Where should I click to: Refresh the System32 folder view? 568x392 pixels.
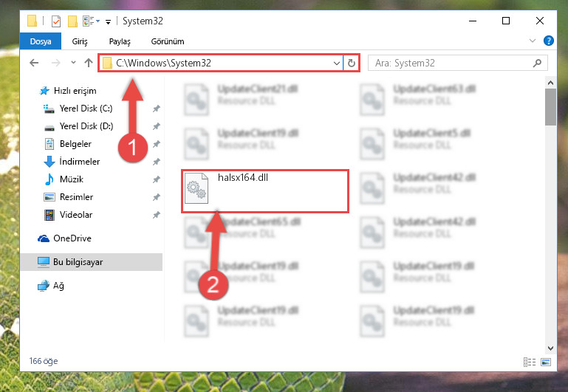coord(352,63)
